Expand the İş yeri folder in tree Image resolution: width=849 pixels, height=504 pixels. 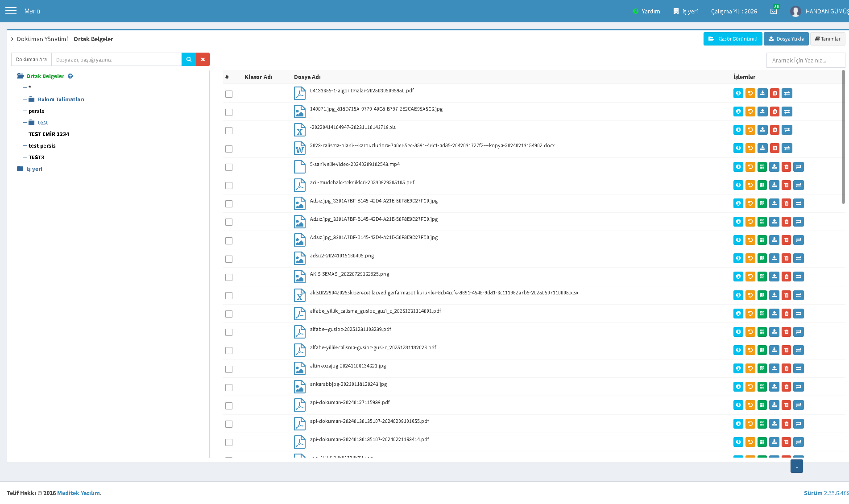click(x=34, y=169)
